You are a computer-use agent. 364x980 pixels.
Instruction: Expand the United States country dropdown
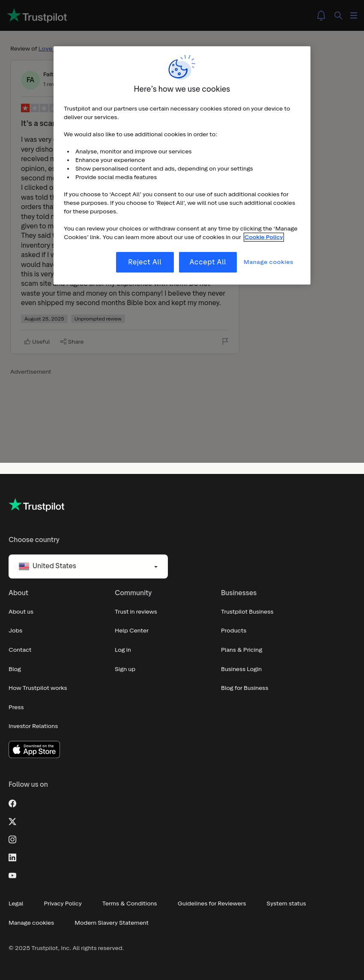click(x=88, y=566)
